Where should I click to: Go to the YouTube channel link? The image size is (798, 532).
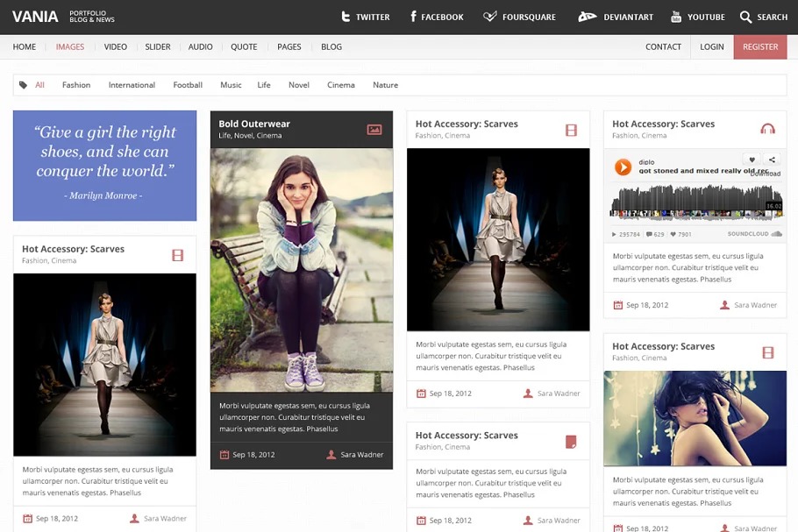pyautogui.click(x=697, y=17)
